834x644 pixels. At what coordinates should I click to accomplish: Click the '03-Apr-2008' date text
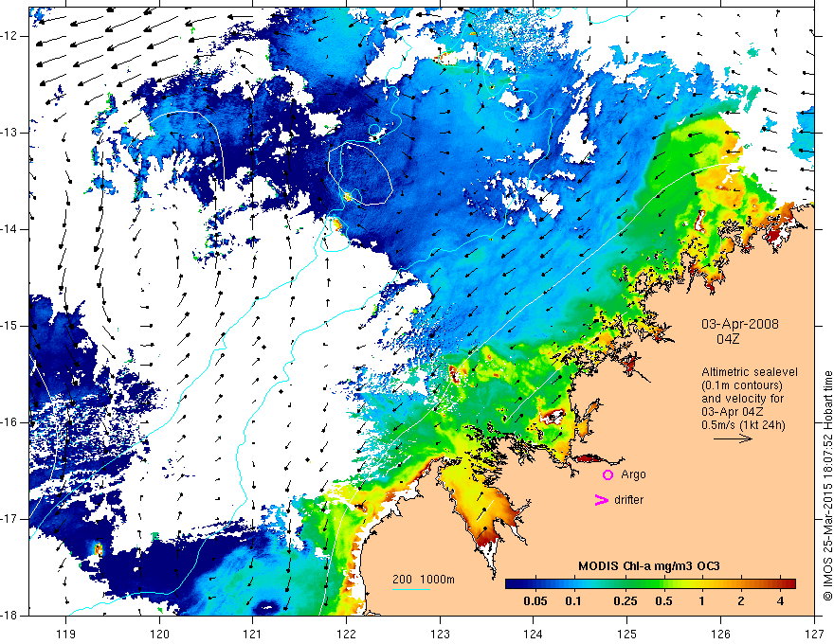click(740, 324)
